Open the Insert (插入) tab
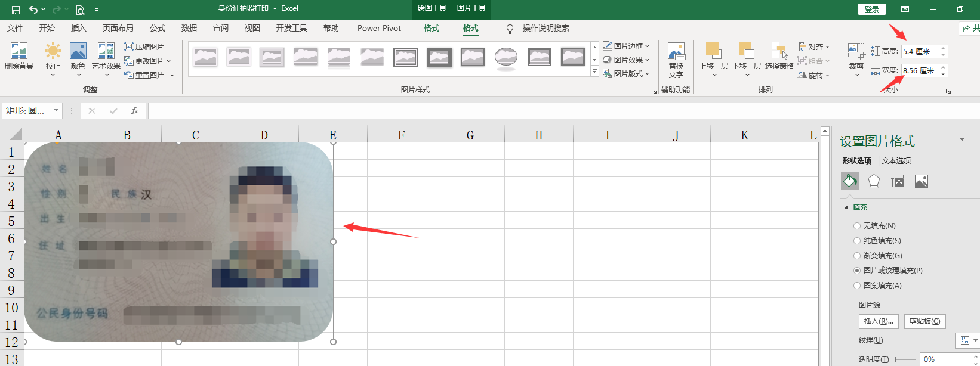The image size is (980, 366). coord(79,28)
